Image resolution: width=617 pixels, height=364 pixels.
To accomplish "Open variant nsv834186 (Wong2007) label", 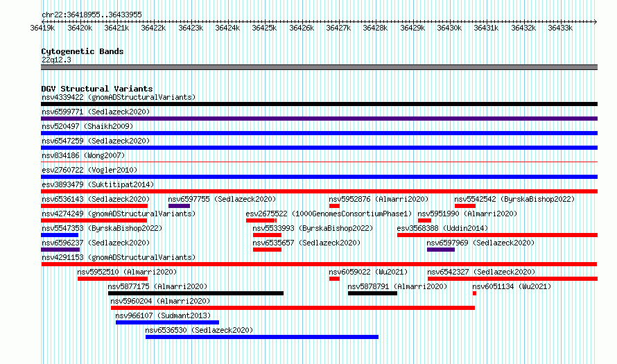I will 83,155.
